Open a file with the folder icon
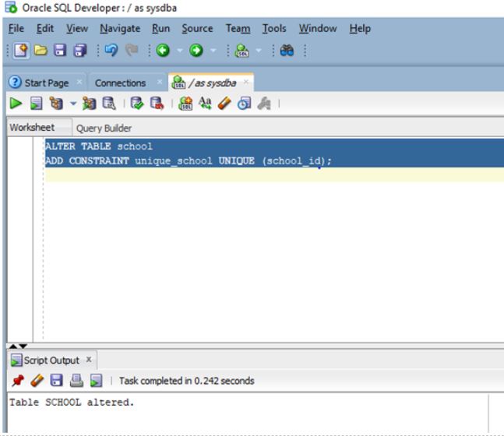The width and height of the screenshot is (504, 436). pos(41,51)
